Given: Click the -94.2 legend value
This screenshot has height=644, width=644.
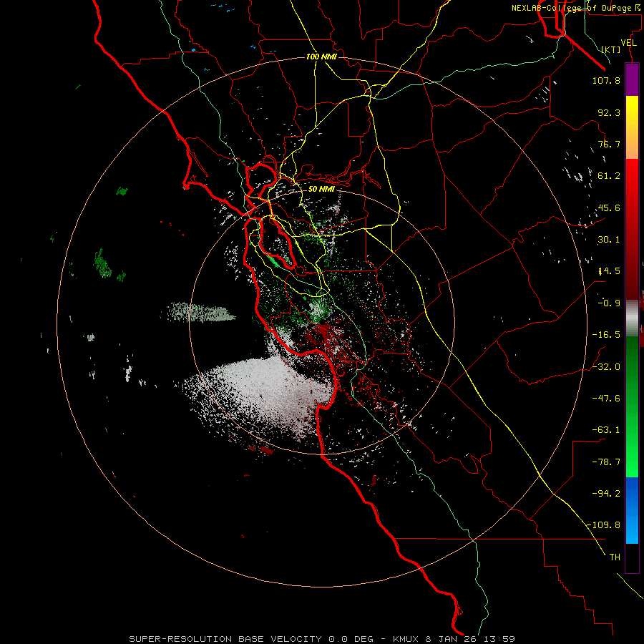Looking at the screenshot, I should coord(606,494).
